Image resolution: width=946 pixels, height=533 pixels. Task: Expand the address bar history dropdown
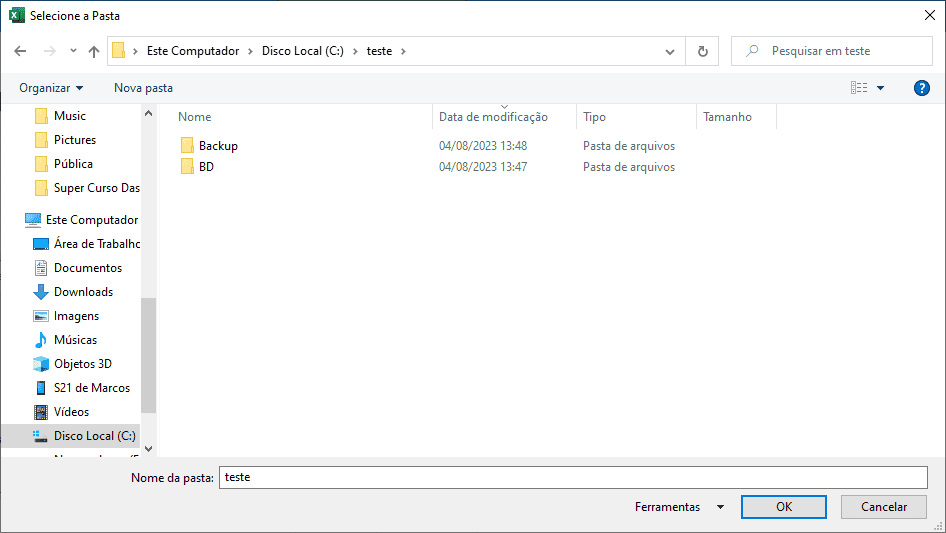pos(670,51)
